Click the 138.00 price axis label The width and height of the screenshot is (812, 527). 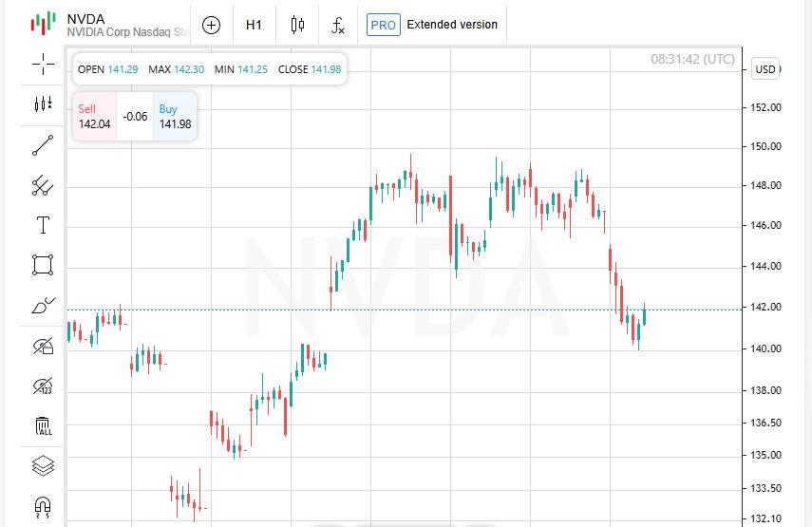click(x=765, y=390)
